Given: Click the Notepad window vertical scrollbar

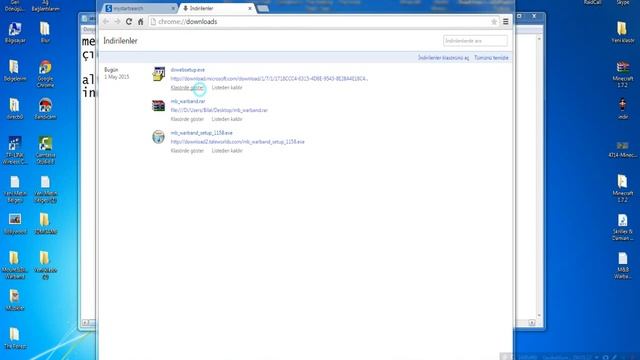Looking at the screenshot, I should tap(539, 176).
